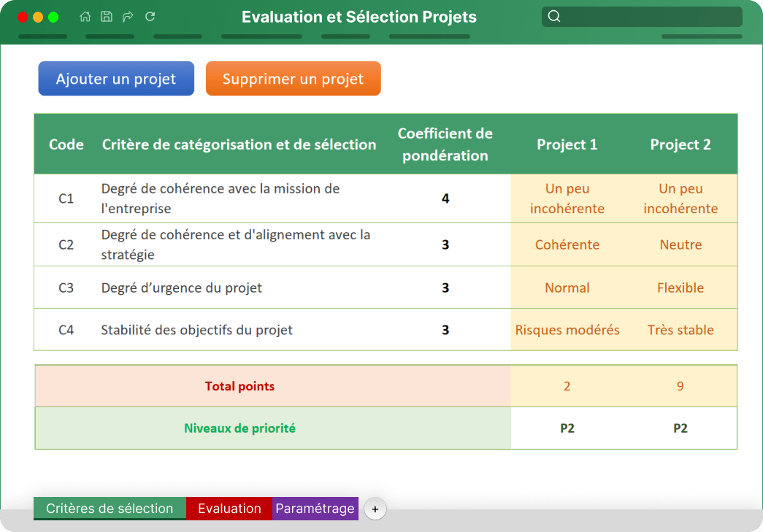Open the 'Neutre' selection for Project 2

[680, 245]
